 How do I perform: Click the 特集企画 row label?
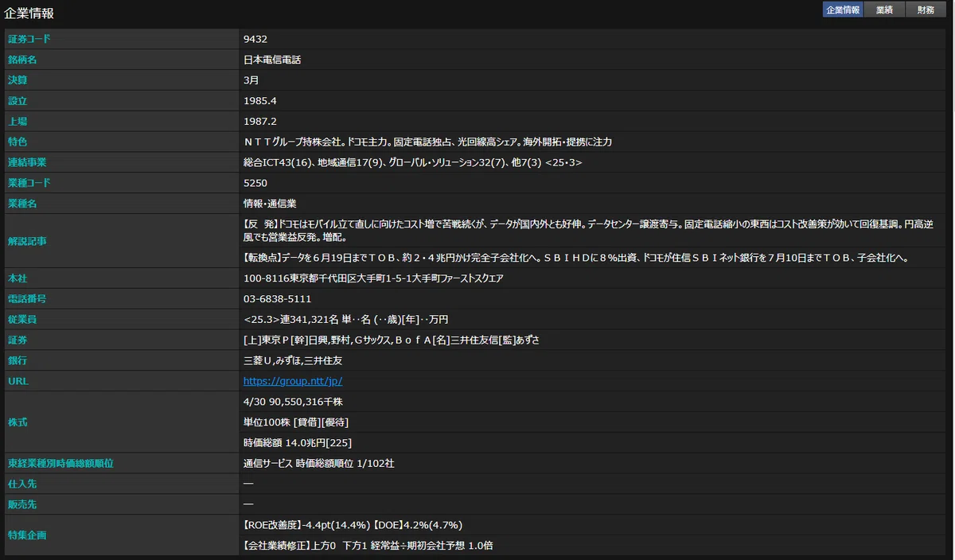28,535
